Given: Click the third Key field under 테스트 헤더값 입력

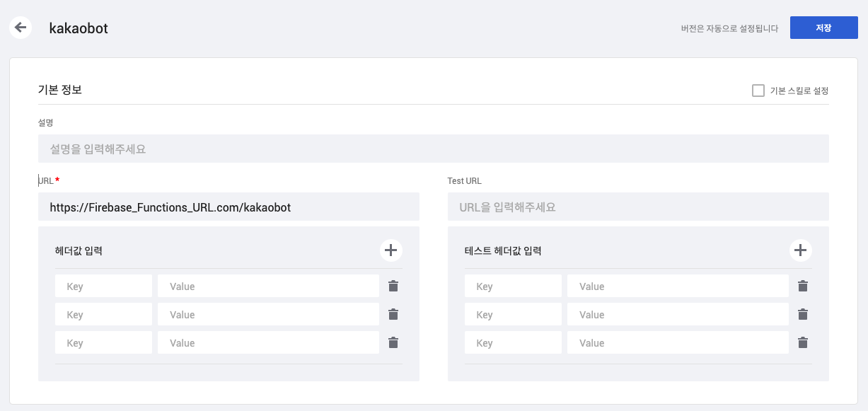Looking at the screenshot, I should click(513, 342).
